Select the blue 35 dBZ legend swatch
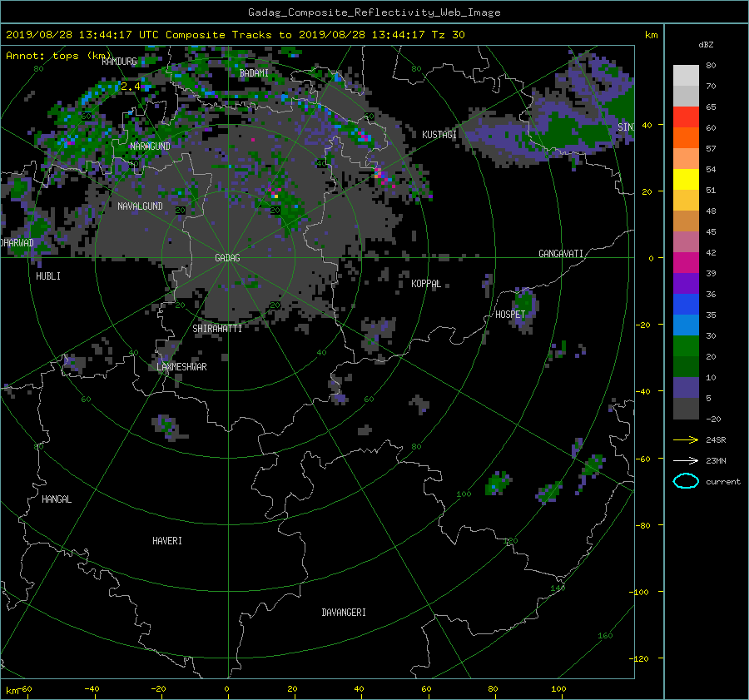 tap(686, 305)
